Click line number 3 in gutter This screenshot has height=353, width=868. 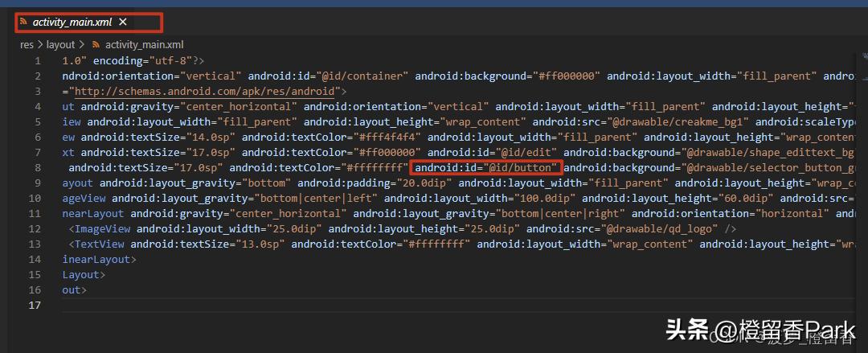pos(37,92)
